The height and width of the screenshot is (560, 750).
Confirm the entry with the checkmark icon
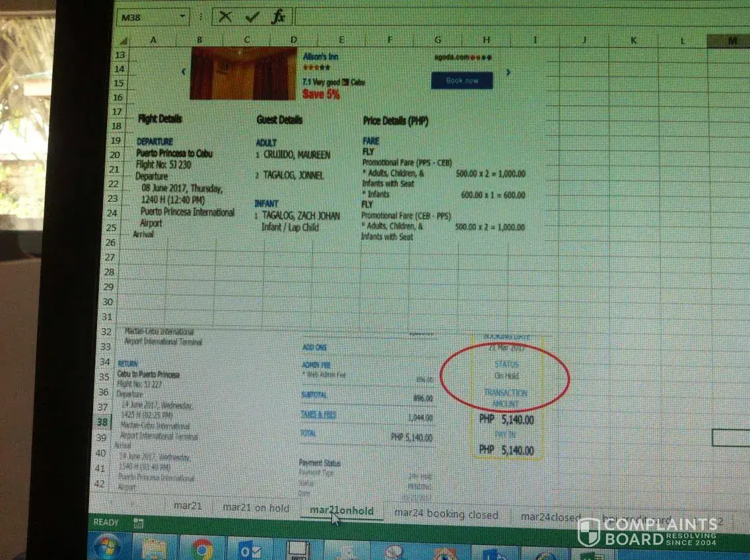click(252, 17)
